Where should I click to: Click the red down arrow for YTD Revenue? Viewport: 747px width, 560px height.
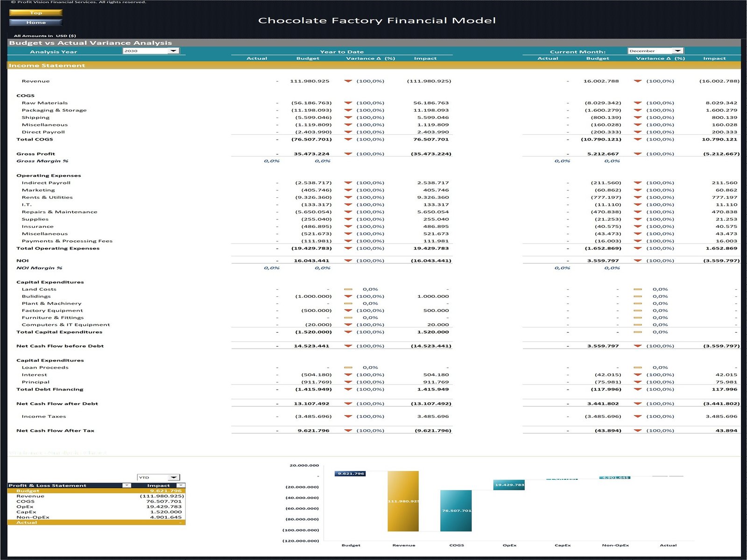348,81
